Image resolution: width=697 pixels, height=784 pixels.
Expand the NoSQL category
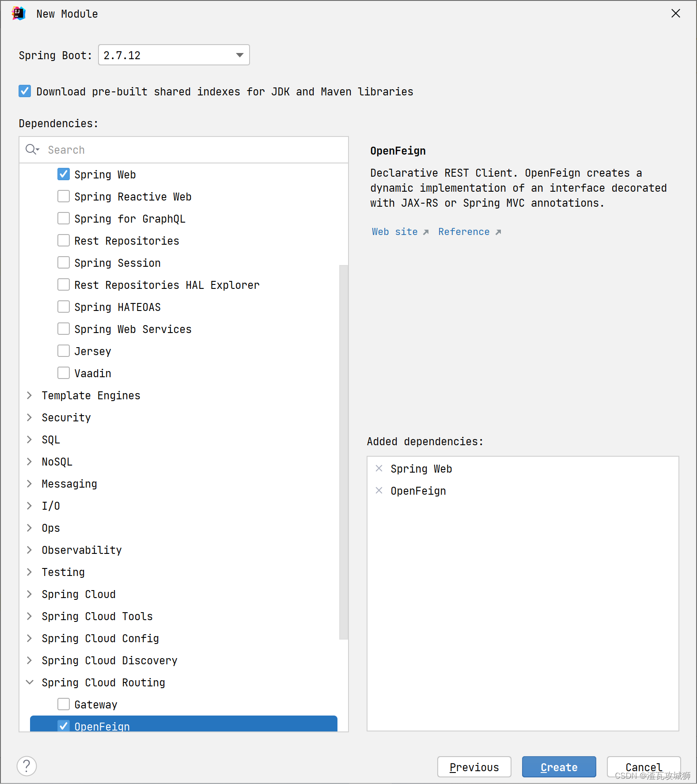click(x=30, y=462)
